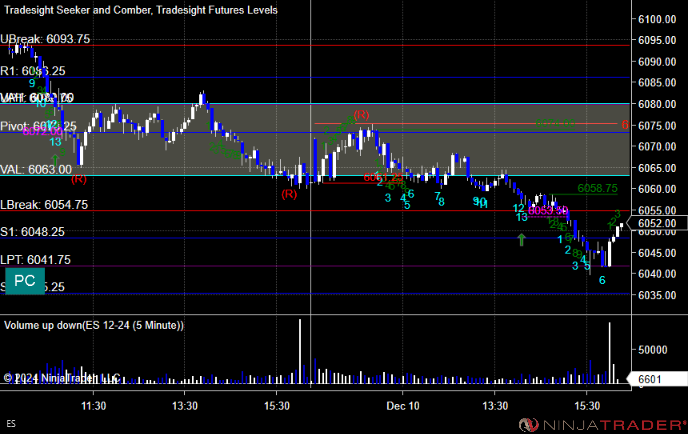This screenshot has width=688, height=434.
Task: Click 6040.00 on the price axis
Action: click(x=657, y=274)
